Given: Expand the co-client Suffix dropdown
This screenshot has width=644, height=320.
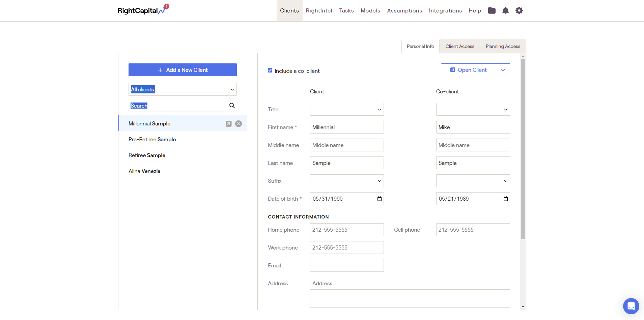Looking at the screenshot, I should click(x=473, y=181).
